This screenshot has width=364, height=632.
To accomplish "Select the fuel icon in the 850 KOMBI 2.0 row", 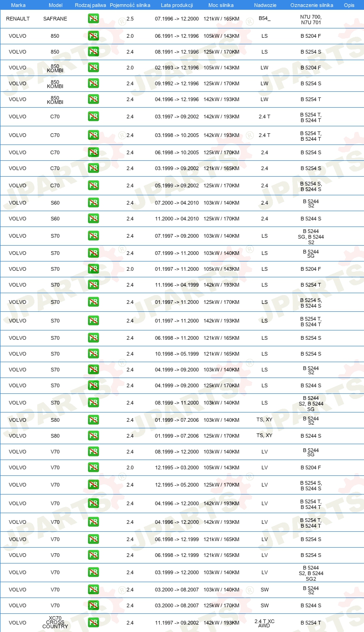I will [93, 68].
